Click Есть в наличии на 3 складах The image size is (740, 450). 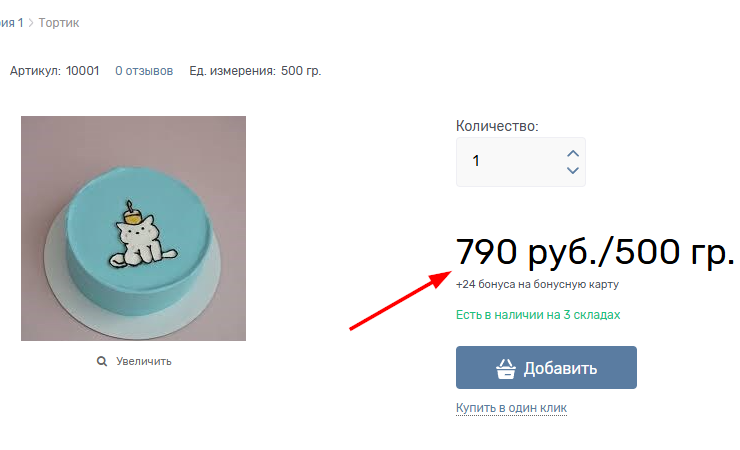538,315
